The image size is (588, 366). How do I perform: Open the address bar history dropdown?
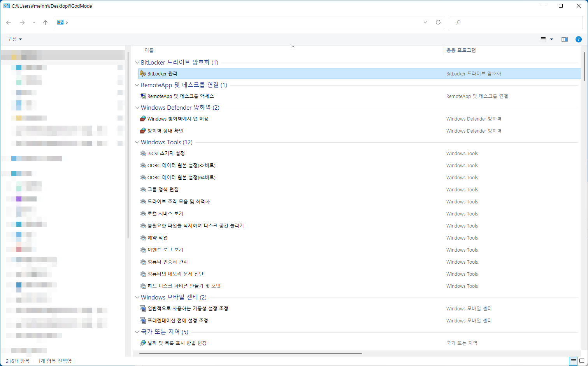click(425, 22)
